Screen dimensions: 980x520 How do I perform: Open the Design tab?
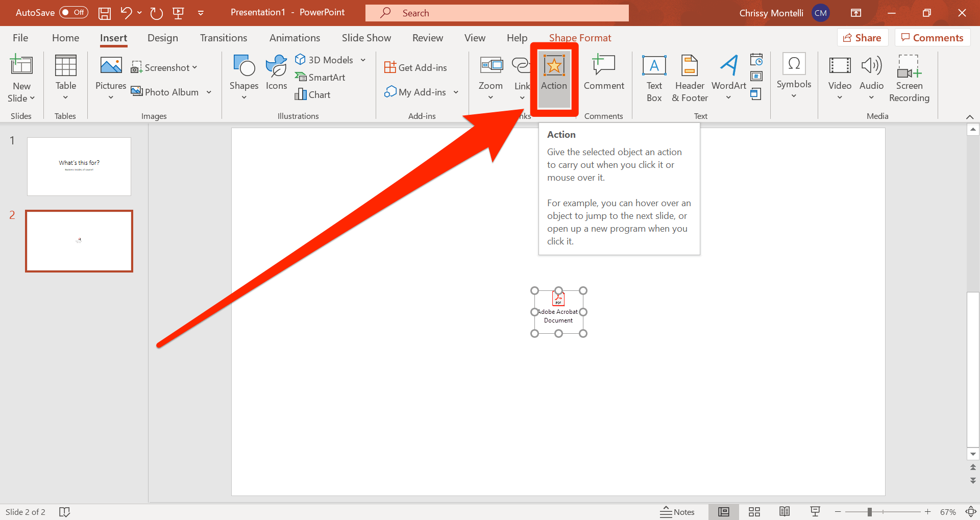pyautogui.click(x=163, y=38)
